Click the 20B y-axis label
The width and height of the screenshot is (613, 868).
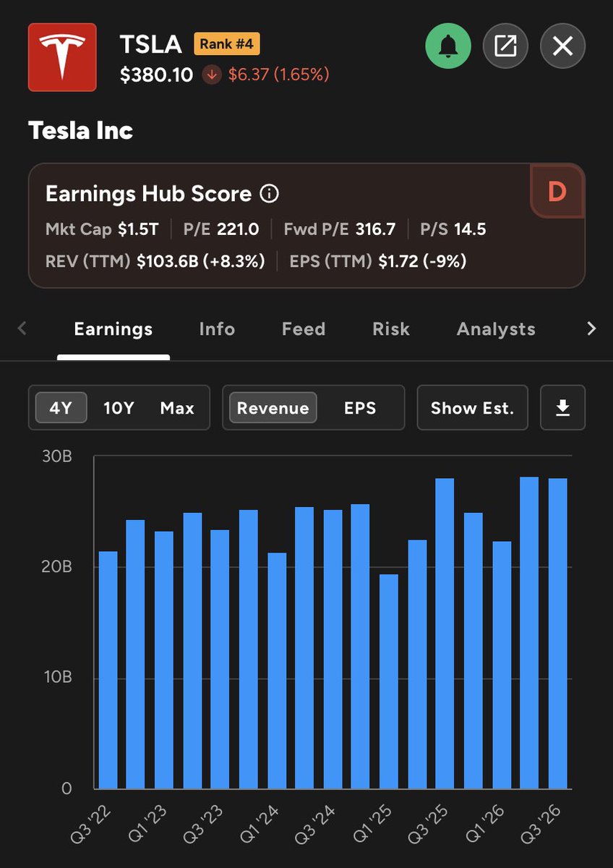56,567
